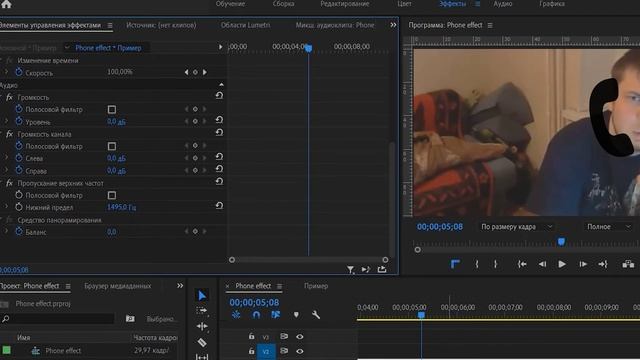Toggle animation stopwatch for Баланс

coord(19,231)
